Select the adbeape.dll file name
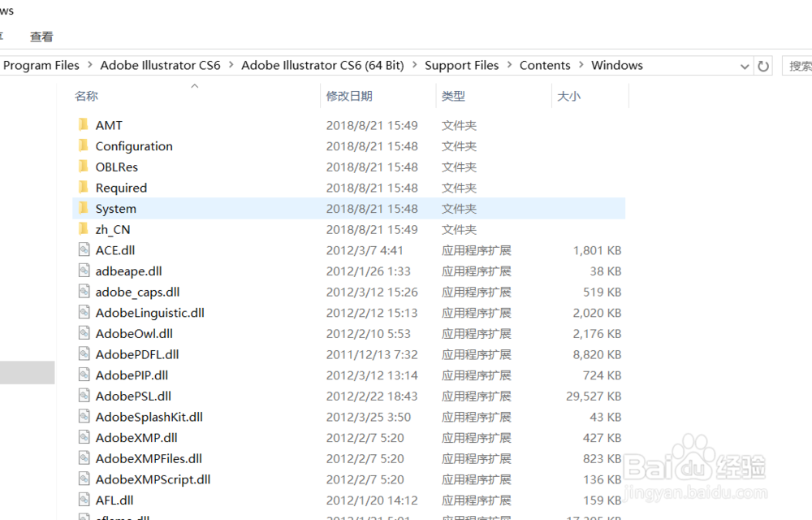812x520 pixels. 128,271
